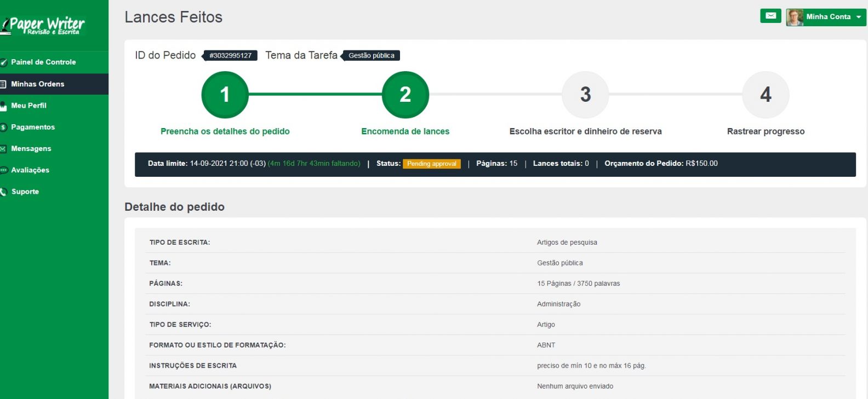Click the Paper Writer logo

pos(44,25)
